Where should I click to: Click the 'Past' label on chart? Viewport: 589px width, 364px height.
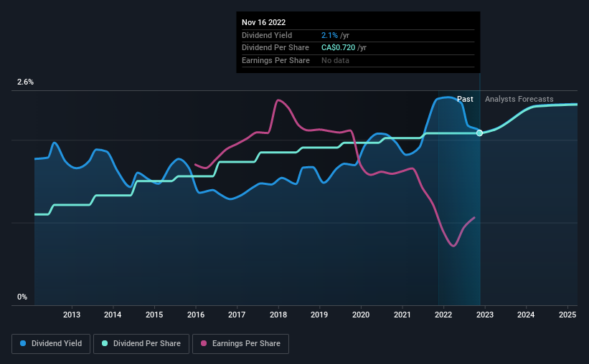click(465, 99)
